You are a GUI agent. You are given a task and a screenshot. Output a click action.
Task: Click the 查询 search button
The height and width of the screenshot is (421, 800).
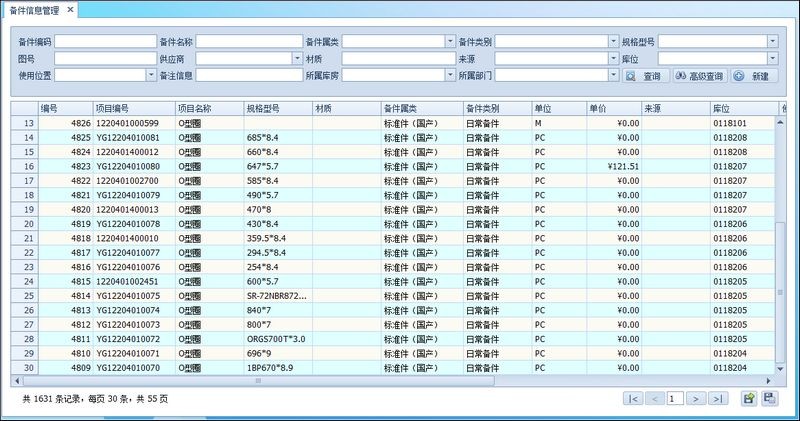[645, 76]
